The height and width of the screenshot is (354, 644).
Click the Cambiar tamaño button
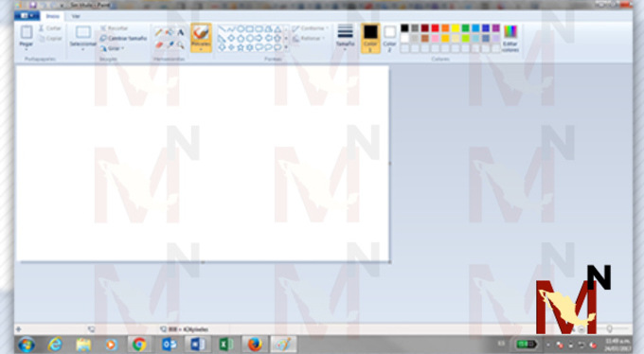(x=123, y=38)
